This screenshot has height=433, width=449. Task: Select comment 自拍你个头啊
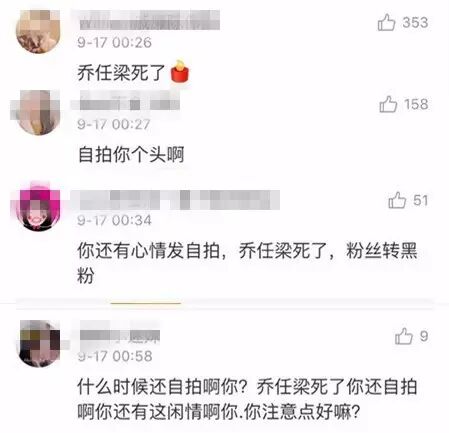point(131,154)
